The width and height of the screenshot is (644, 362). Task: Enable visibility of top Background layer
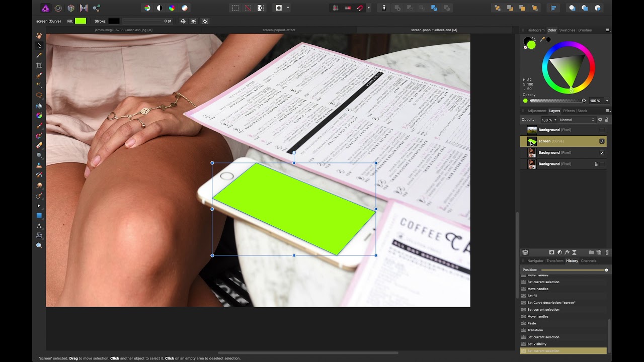point(602,130)
